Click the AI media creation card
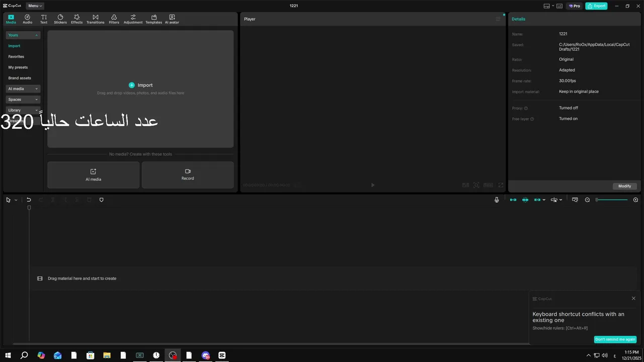This screenshot has height=362, width=644. coord(93,175)
